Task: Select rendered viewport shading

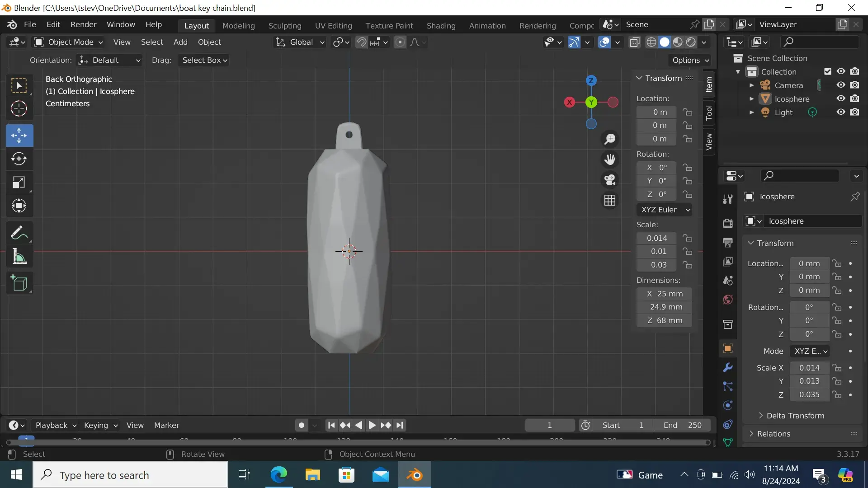Action: tap(691, 42)
